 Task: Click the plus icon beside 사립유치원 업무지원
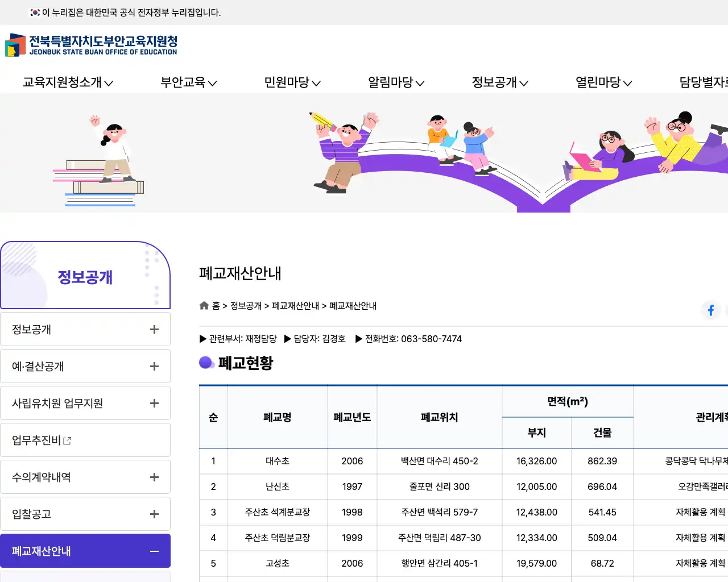coord(154,404)
